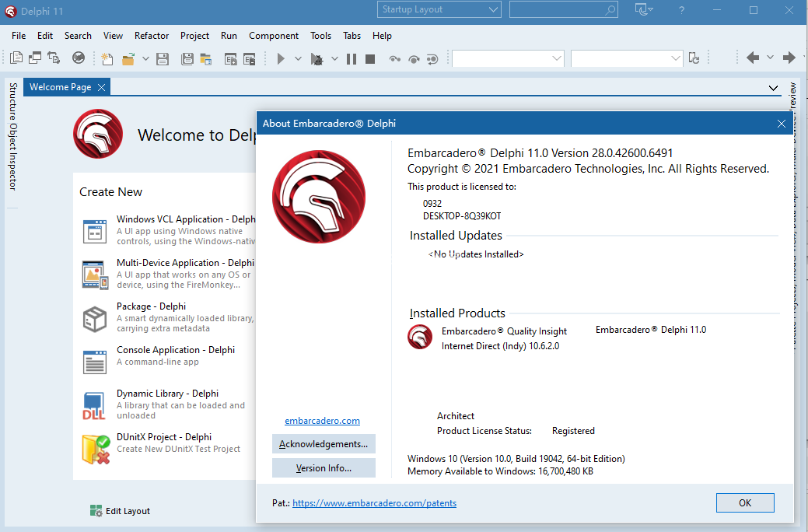The image size is (808, 532).
Task: Open the Refactor menu
Action: tap(152, 36)
